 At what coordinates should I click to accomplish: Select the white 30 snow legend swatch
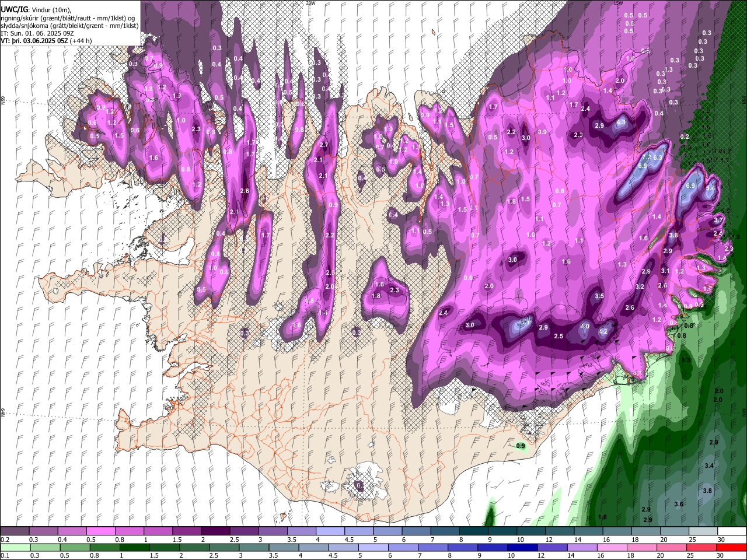click(731, 531)
